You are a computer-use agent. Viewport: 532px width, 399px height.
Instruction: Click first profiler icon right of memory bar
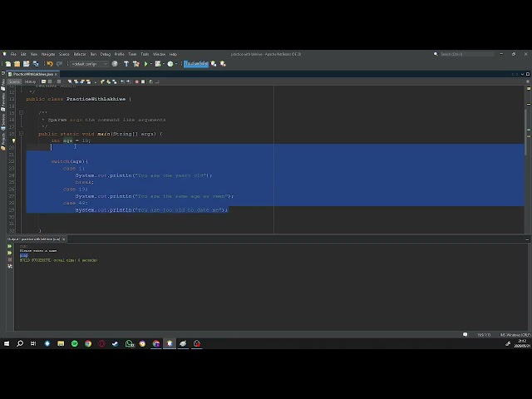(214, 64)
